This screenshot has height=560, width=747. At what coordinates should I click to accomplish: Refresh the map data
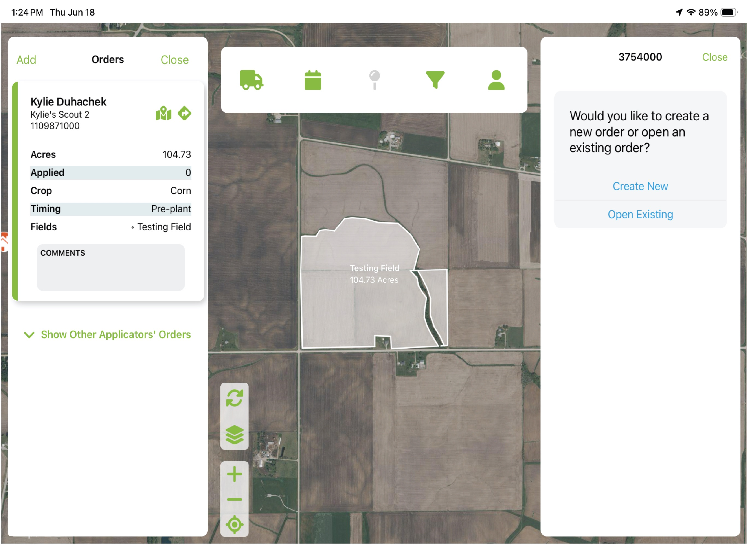pos(234,398)
